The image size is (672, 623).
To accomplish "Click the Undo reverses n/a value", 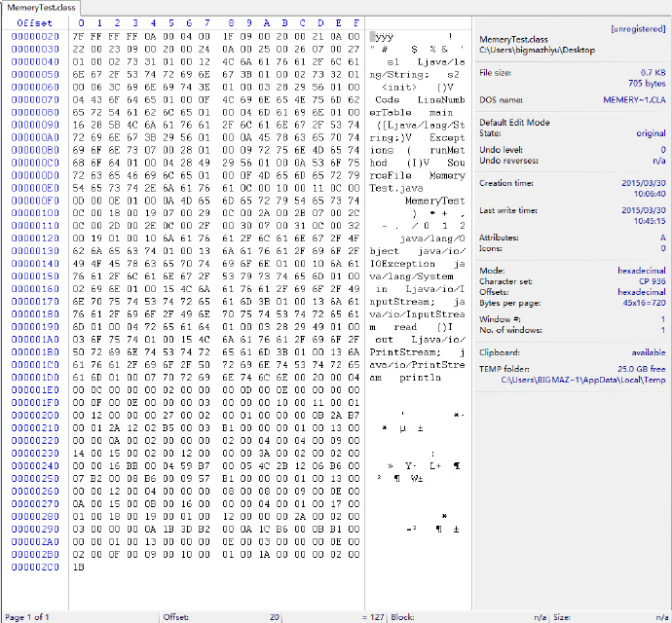I will point(659,161).
